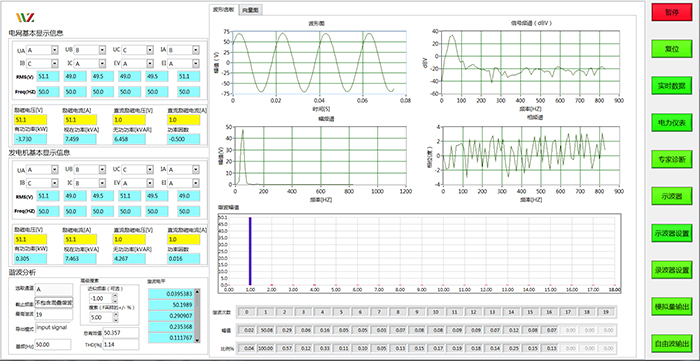The image size is (700, 361).
Task: Expand generator section UA dropdown
Action: click(54, 170)
